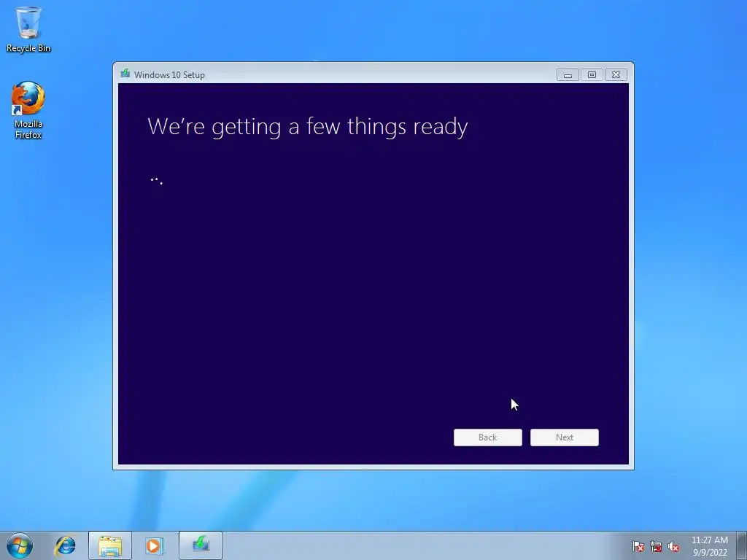Open Windows Media Player taskbar icon
This screenshot has width=747, height=560.
[x=155, y=545]
